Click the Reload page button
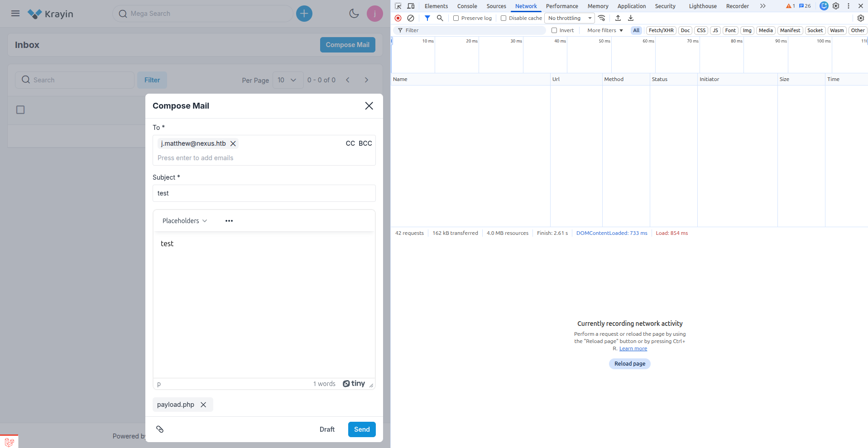The height and width of the screenshot is (448, 868). click(x=630, y=364)
